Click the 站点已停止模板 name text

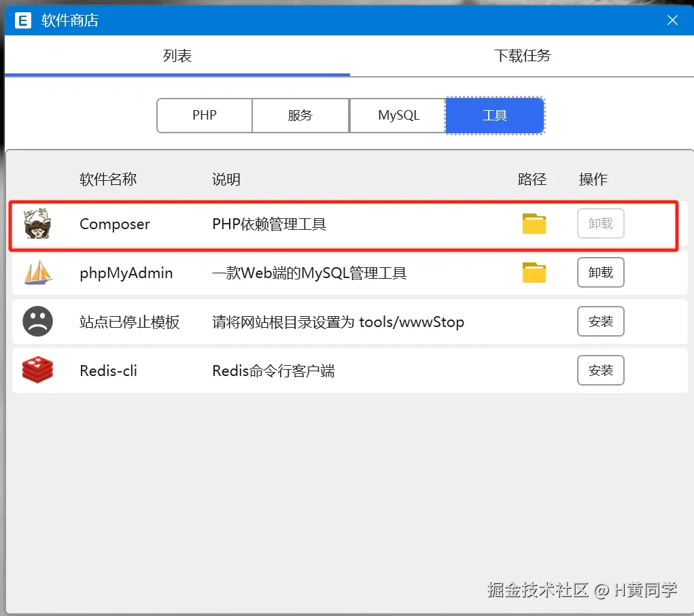(x=130, y=322)
